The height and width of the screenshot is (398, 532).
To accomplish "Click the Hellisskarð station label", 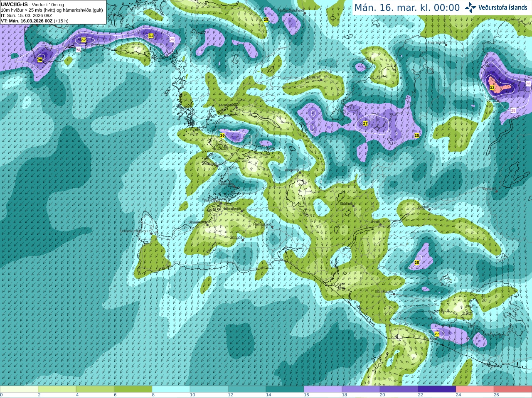I will [262, 224].
